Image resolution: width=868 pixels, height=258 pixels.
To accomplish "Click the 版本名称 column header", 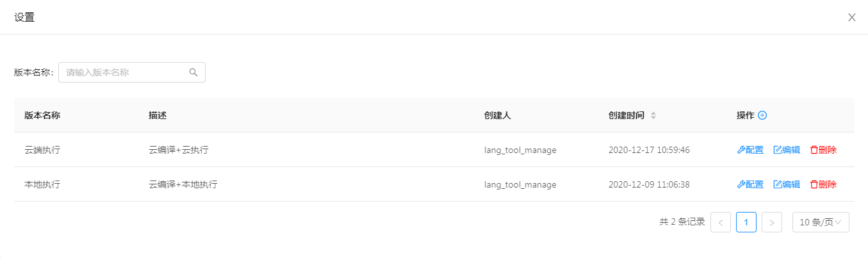I will click(x=42, y=115).
